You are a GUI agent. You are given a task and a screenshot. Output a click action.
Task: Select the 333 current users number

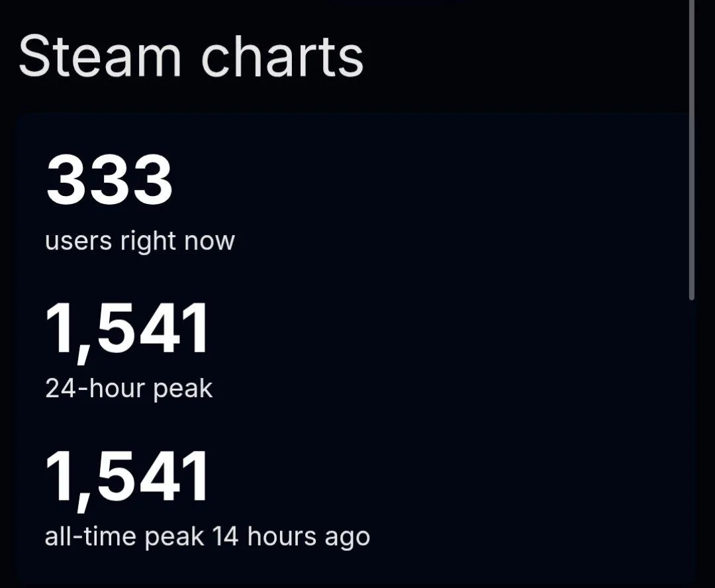pyautogui.click(x=109, y=179)
